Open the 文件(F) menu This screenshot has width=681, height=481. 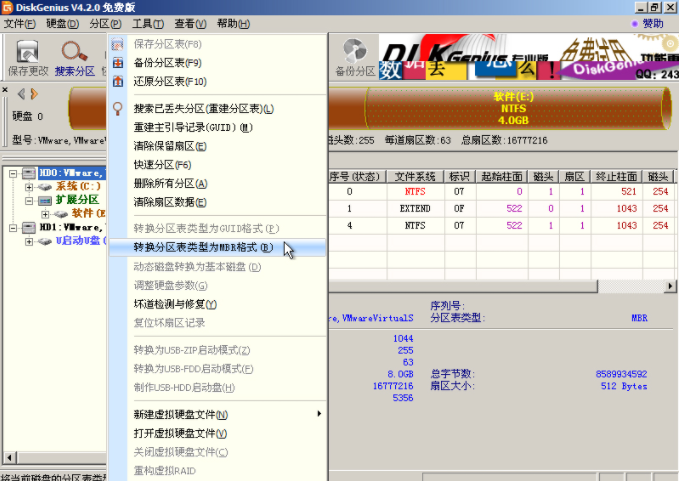[x=20, y=23]
